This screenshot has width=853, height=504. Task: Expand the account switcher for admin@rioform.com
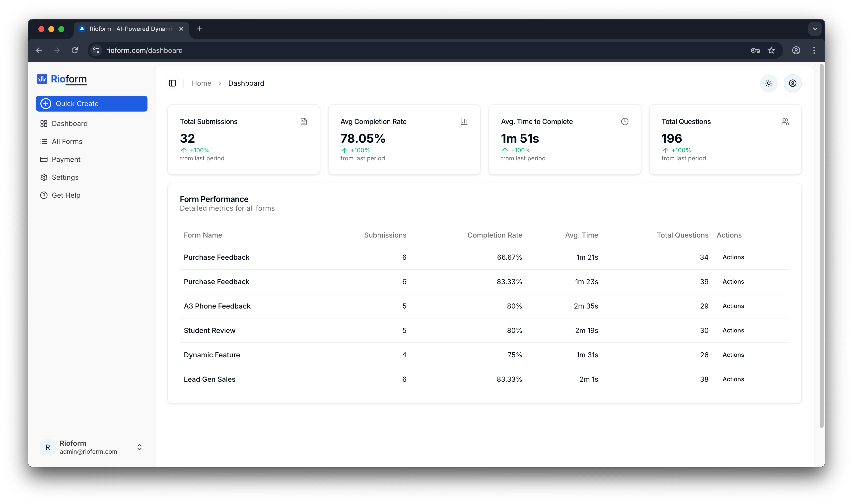(x=139, y=447)
